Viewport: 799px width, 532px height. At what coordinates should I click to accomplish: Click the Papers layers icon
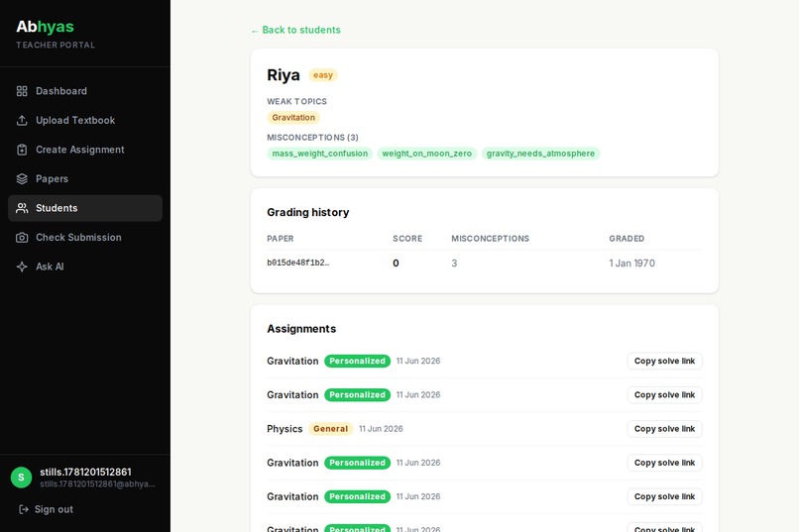22,178
